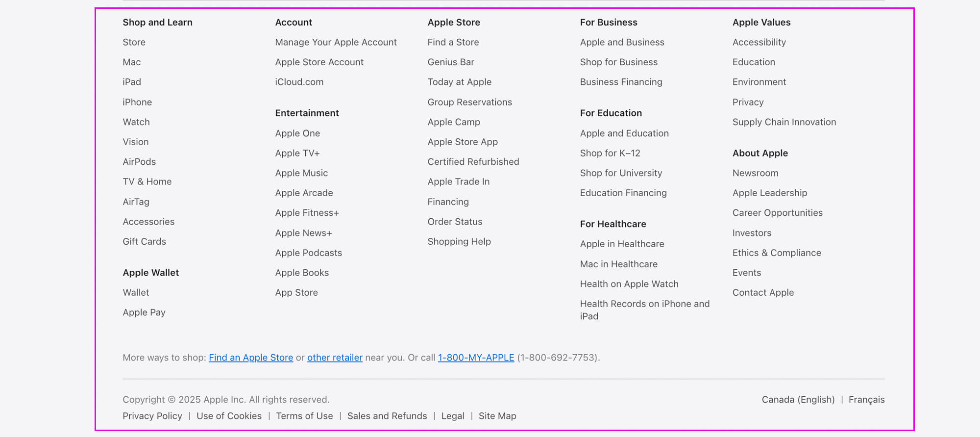Image resolution: width=980 pixels, height=437 pixels.
Task: Go to the Apple TV+ link
Action: coord(297,153)
